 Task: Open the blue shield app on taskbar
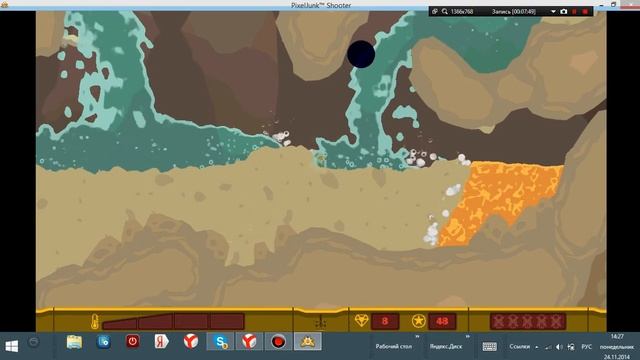[x=103, y=342]
